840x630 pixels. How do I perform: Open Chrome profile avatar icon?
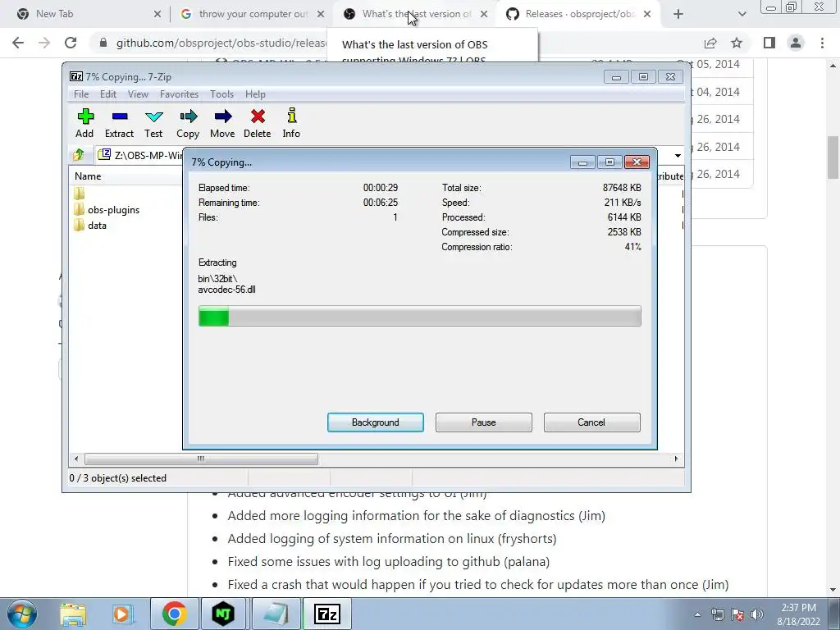796,43
